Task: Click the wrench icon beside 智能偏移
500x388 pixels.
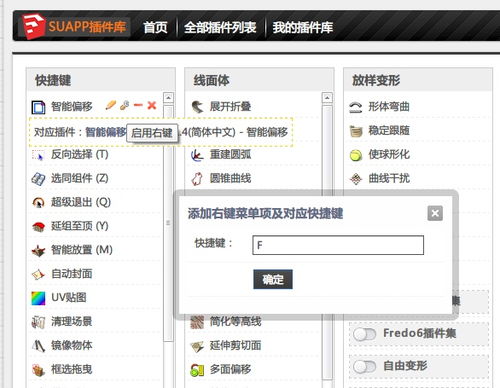Action: 125,105
